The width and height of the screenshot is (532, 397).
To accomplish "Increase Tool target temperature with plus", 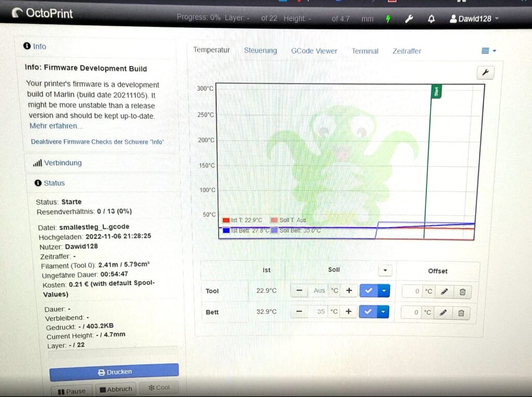I will point(349,290).
